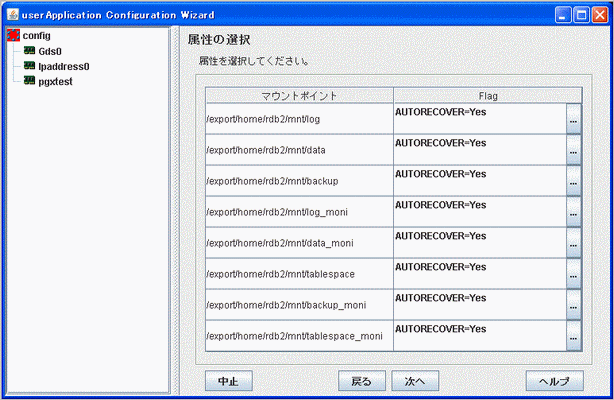This screenshot has width=614, height=400.
Task: Minimize the Configuration Wizard window
Action: pyautogui.click(x=563, y=15)
